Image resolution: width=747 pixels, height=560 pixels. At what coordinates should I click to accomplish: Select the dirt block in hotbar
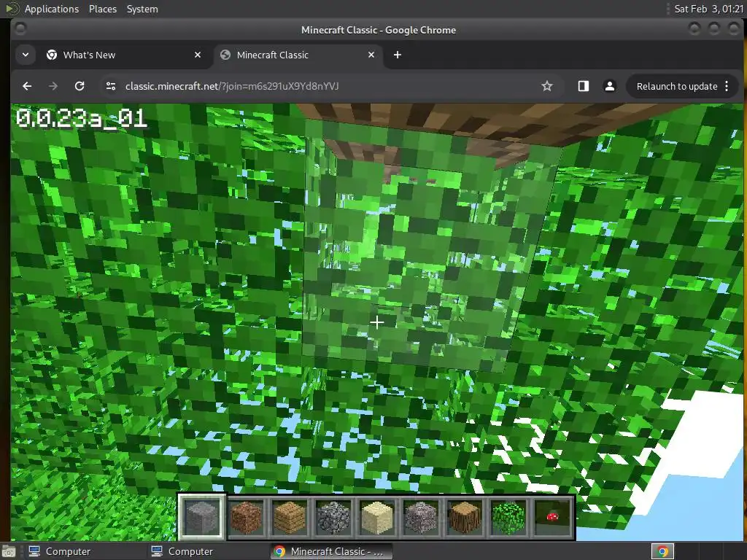[246, 517]
